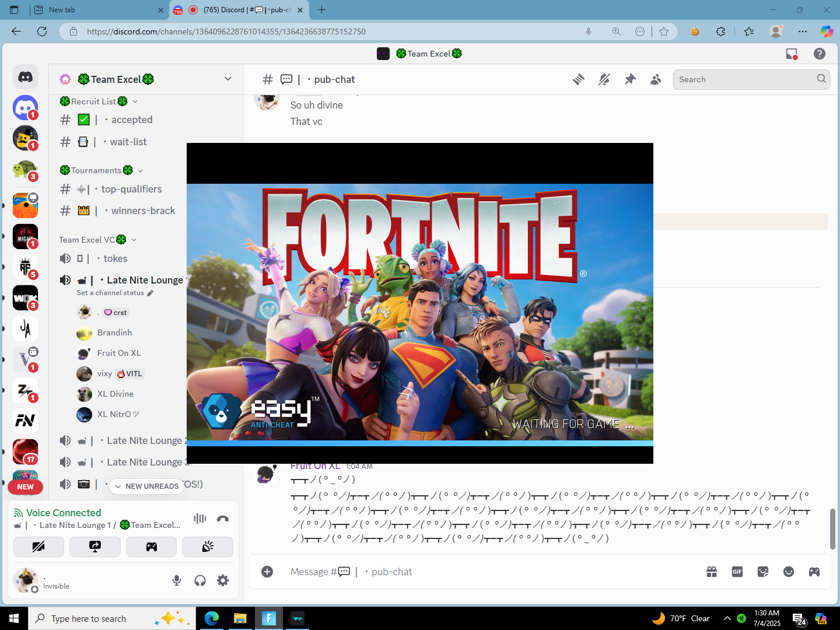Start an activity controller button
This screenshot has width=840, height=630.
coord(151,547)
